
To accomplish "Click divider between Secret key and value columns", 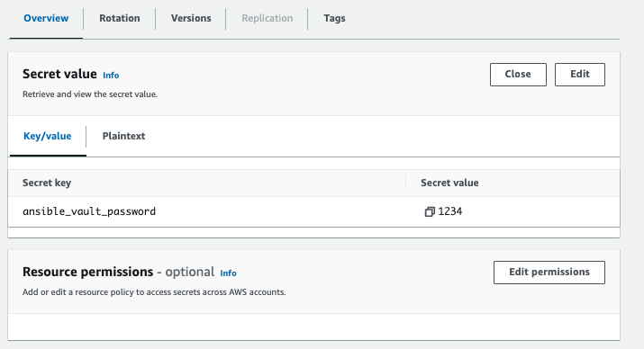I will pos(406,183).
